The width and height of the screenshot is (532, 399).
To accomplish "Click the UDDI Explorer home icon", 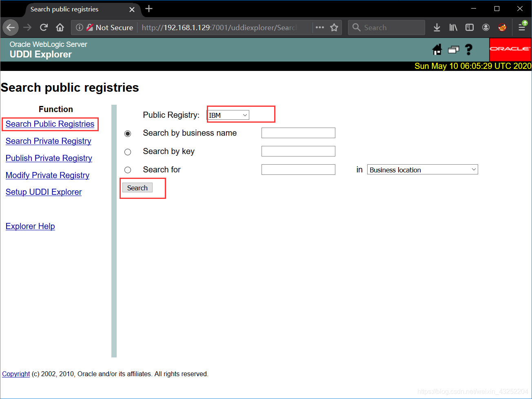I will point(437,50).
